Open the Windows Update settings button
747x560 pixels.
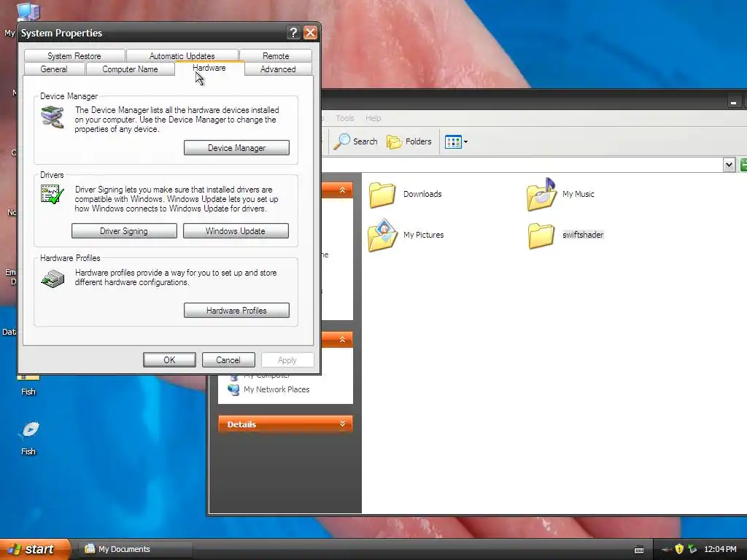pos(236,231)
